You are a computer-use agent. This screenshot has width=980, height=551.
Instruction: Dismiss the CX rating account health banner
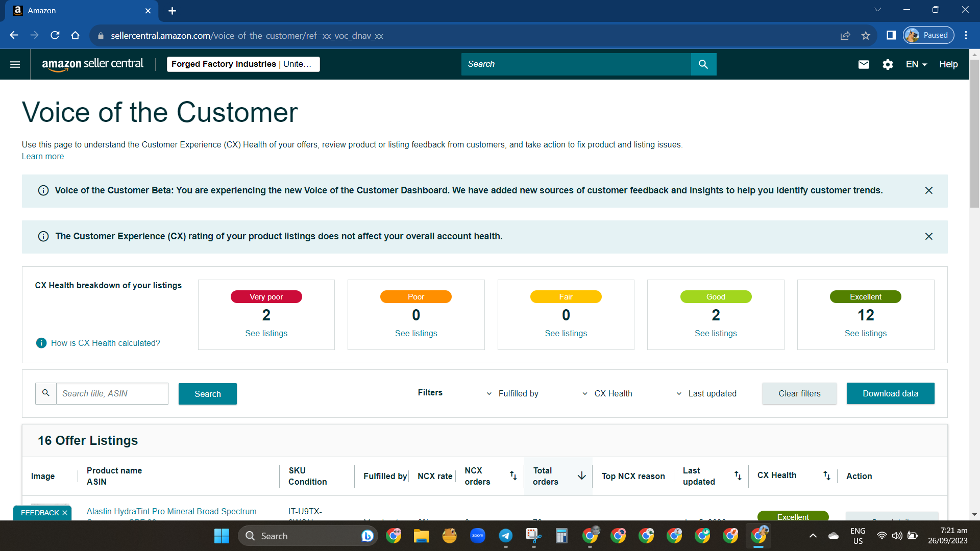(x=929, y=236)
